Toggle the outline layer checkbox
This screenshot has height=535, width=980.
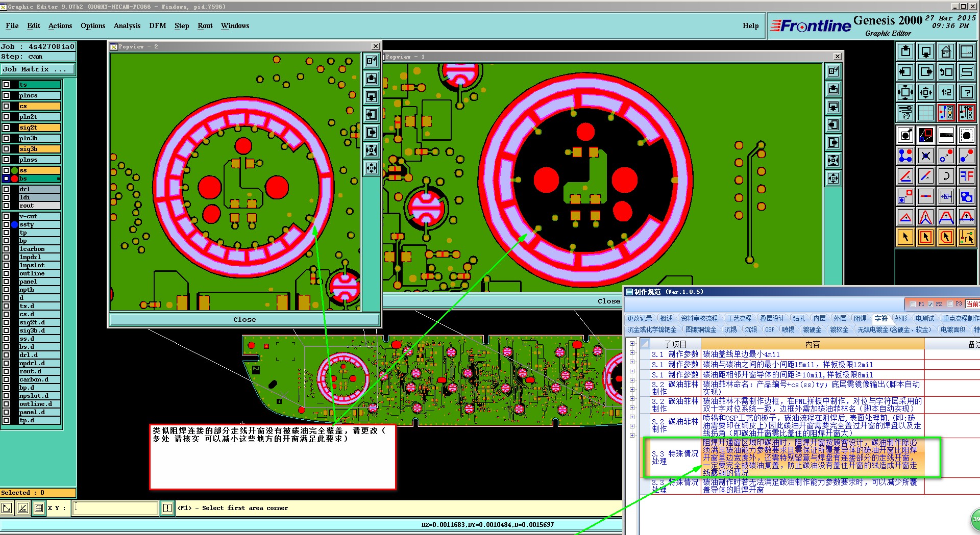point(6,273)
